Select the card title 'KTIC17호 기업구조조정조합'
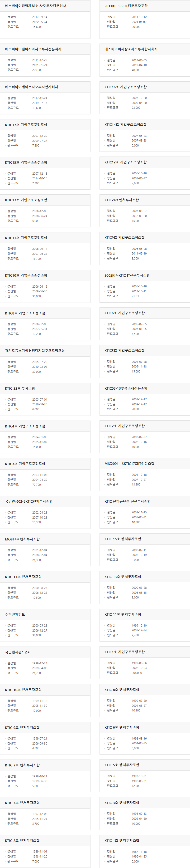The width and height of the screenshot is (190, 868). coord(26,125)
